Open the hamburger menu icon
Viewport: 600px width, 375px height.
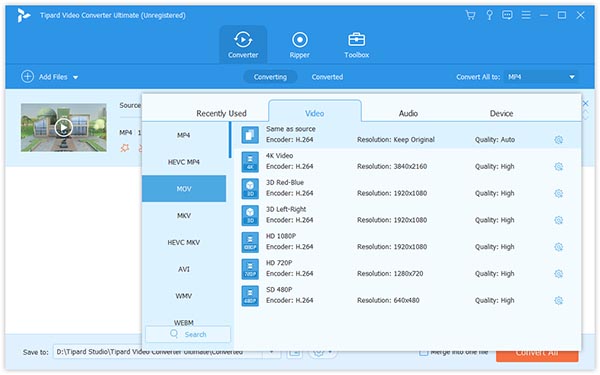[x=526, y=15]
